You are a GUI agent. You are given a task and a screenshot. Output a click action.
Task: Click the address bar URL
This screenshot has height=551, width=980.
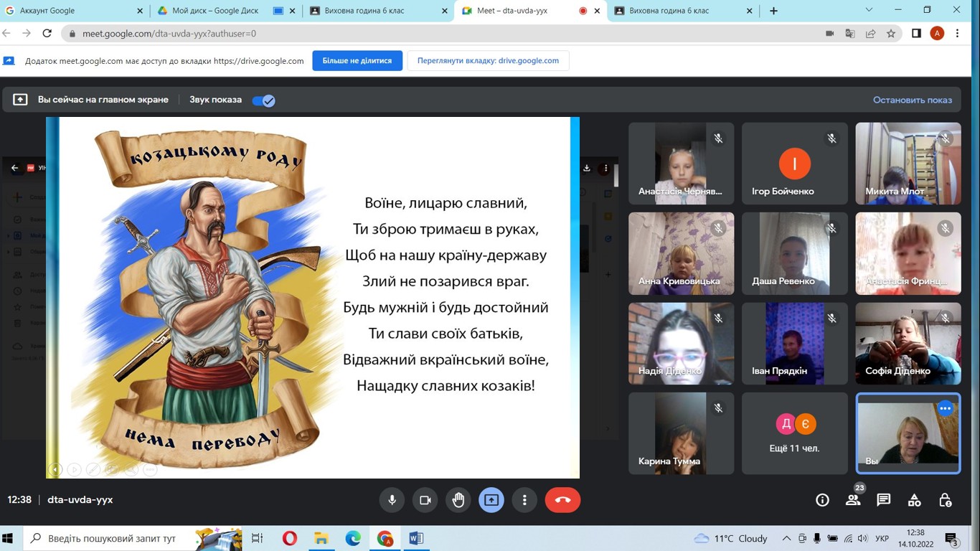(x=169, y=33)
